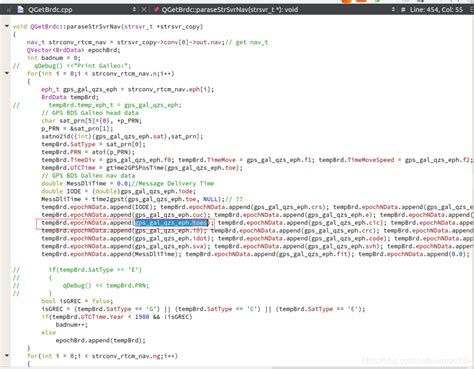Click the QGetBrdc.cpp document file icon
The width and height of the screenshot is (474, 369).
point(20,10)
